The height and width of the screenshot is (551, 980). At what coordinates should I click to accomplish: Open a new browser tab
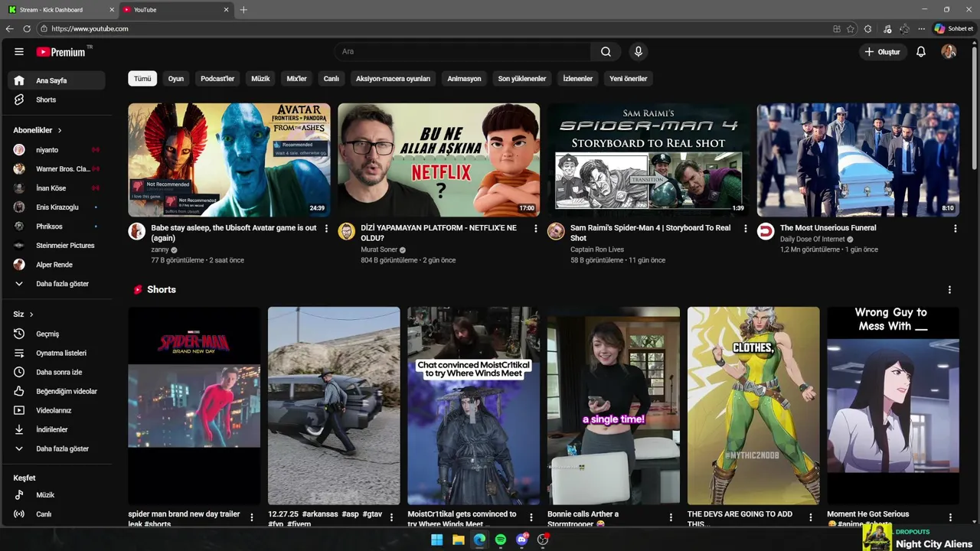243,10
